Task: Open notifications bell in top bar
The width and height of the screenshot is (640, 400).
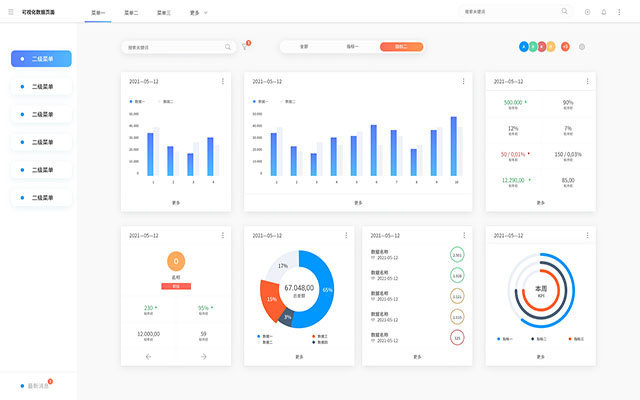Action: pos(603,12)
